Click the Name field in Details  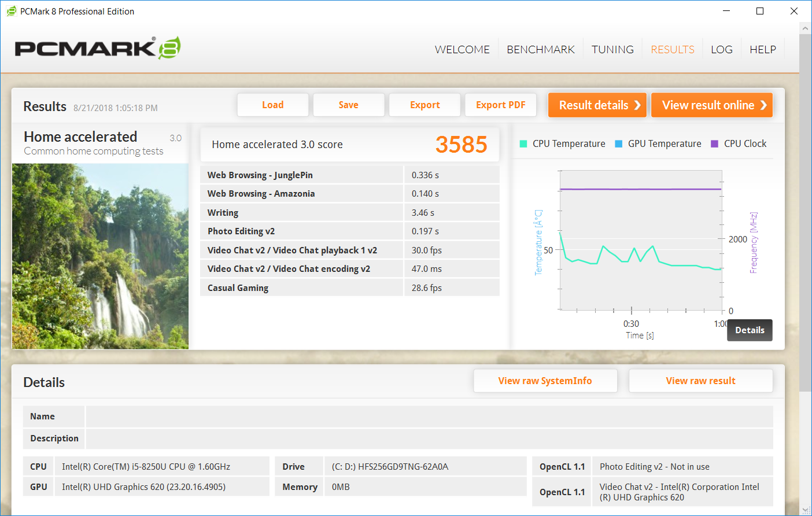click(x=429, y=417)
